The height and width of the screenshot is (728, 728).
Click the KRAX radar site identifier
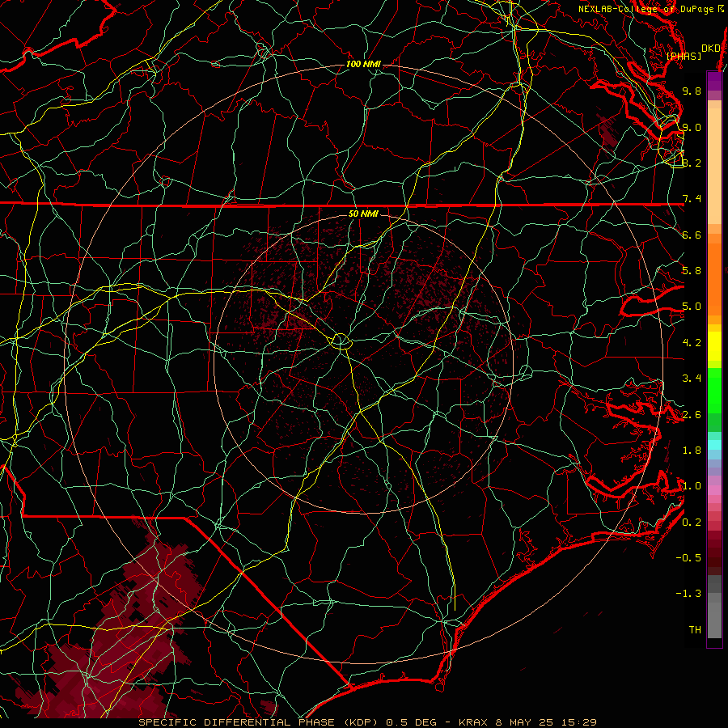point(474,722)
